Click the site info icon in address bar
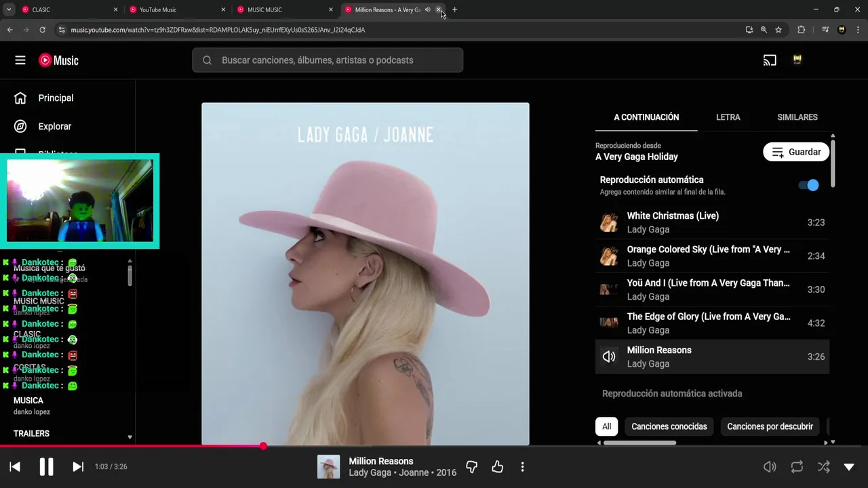Image resolution: width=868 pixels, height=488 pixels. tap(62, 30)
